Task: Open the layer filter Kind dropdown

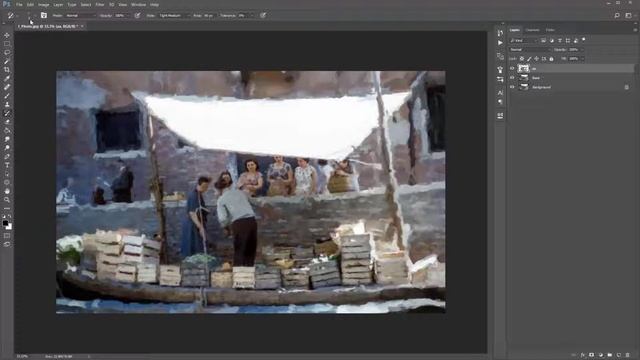Action: click(x=524, y=40)
